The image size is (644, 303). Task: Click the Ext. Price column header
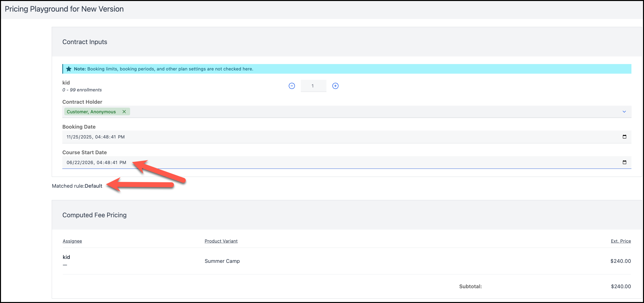tap(621, 241)
